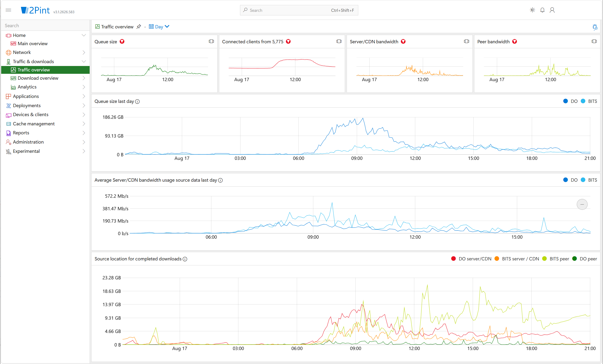Open the notifications bell
Screen dimensions: 603x364
click(542, 10)
